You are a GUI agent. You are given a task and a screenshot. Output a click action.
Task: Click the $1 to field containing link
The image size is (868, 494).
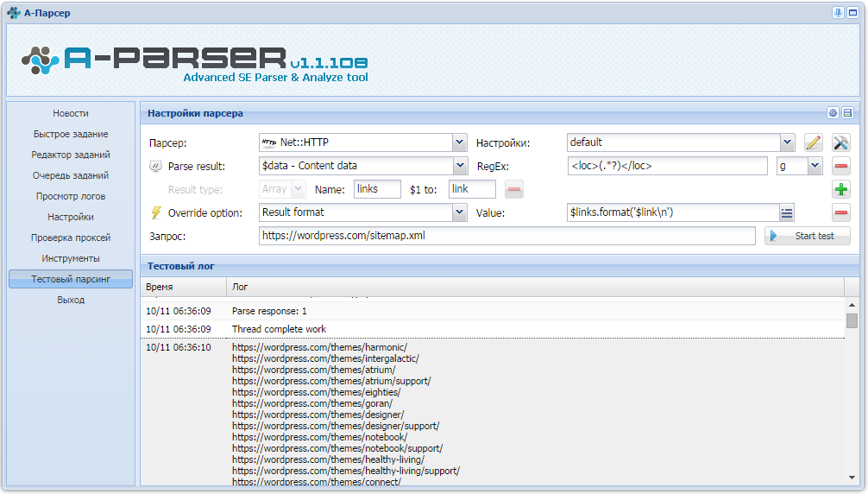[472, 189]
